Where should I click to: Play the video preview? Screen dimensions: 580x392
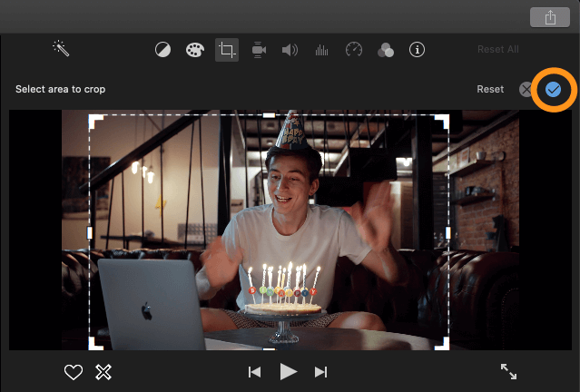pos(289,371)
